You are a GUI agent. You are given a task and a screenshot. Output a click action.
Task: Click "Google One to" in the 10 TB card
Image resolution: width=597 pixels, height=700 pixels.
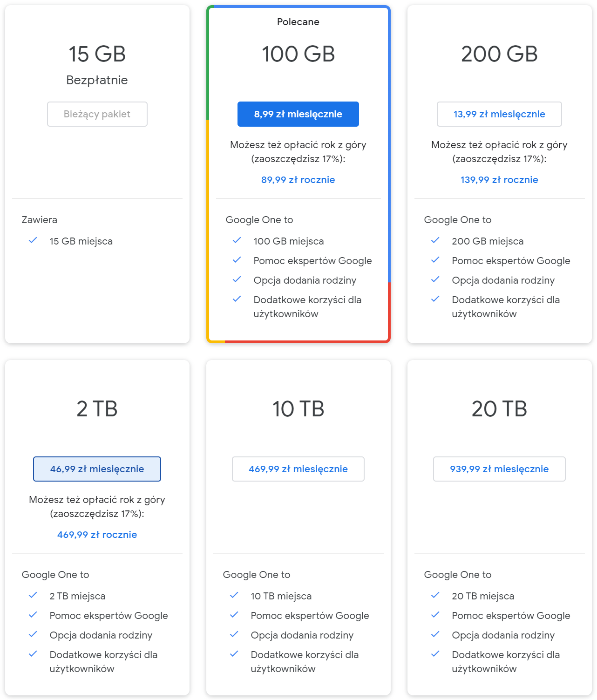point(257,575)
